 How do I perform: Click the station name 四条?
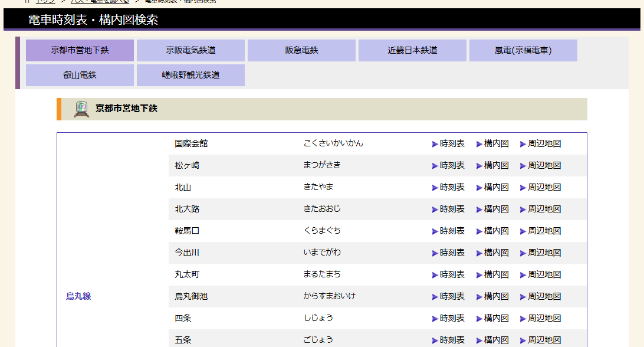(183, 318)
